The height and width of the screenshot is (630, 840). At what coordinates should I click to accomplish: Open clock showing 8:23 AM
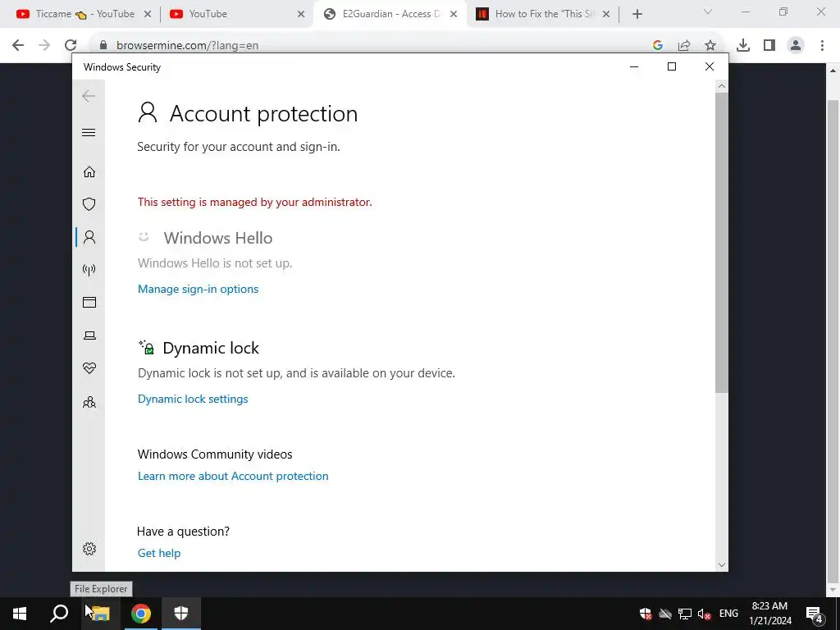[x=769, y=614]
